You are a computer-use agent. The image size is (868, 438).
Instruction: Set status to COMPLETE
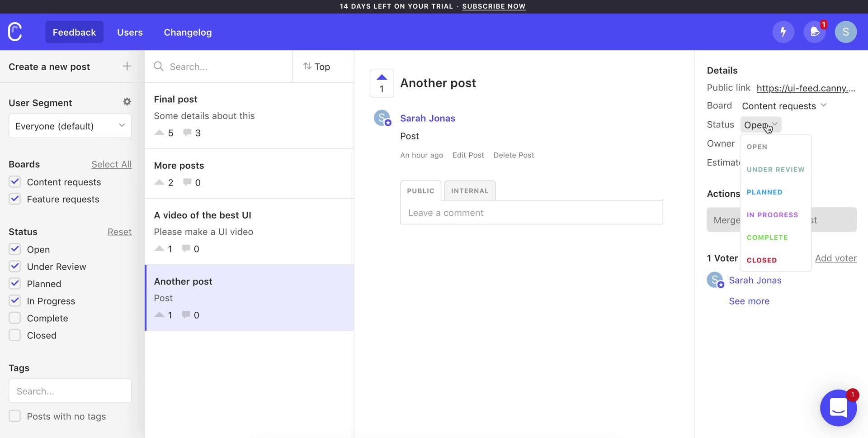pyautogui.click(x=767, y=237)
